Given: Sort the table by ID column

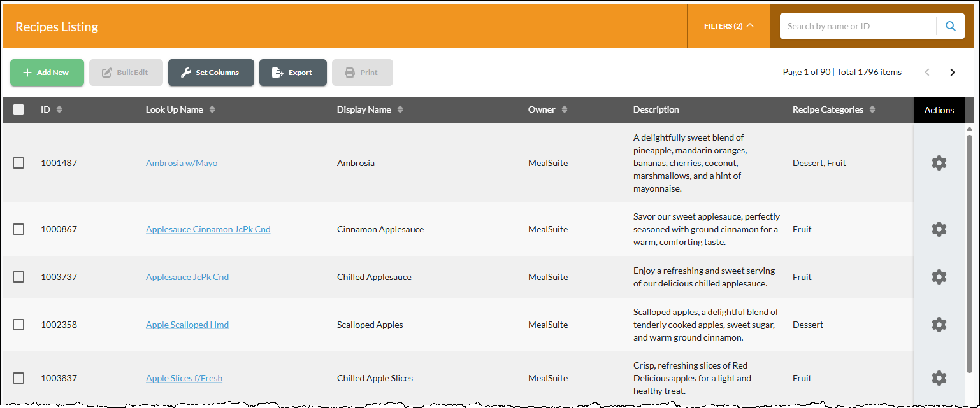Looking at the screenshot, I should (x=61, y=109).
